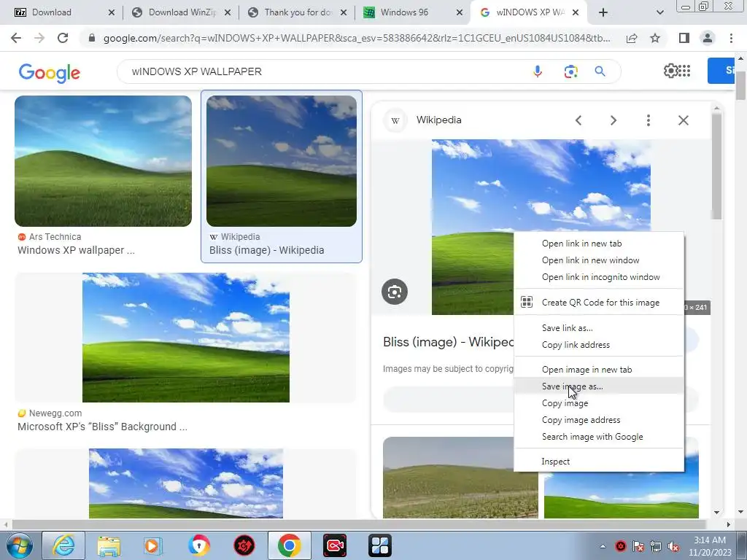Launch Internet Explorer from taskbar
The image size is (747, 560).
tap(63, 545)
